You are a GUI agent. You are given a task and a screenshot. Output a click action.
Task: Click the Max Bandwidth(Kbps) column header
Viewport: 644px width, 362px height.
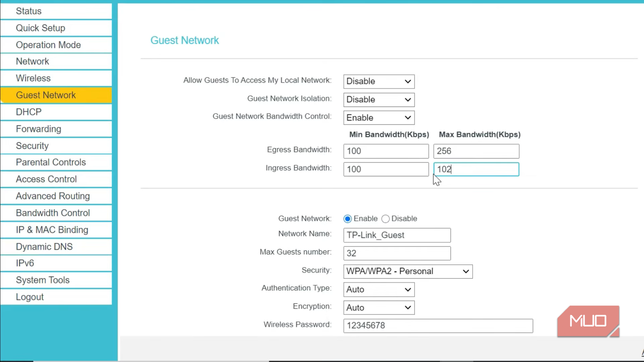pyautogui.click(x=480, y=135)
